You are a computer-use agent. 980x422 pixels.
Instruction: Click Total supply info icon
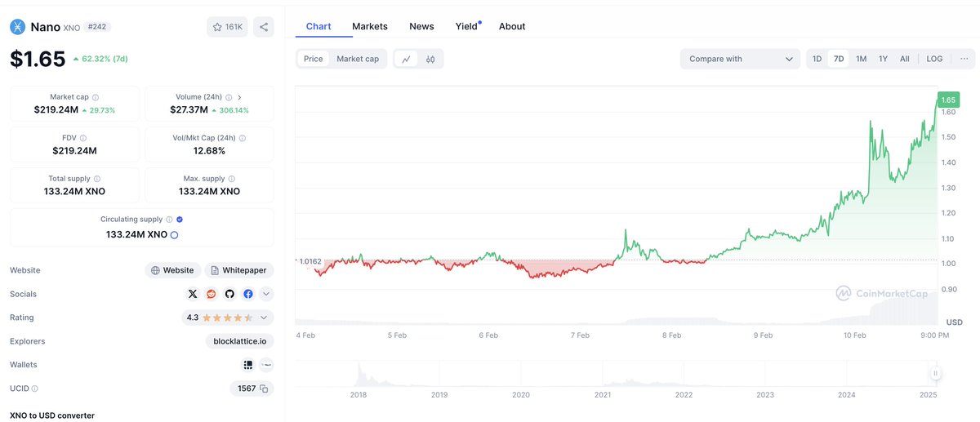tap(97, 179)
